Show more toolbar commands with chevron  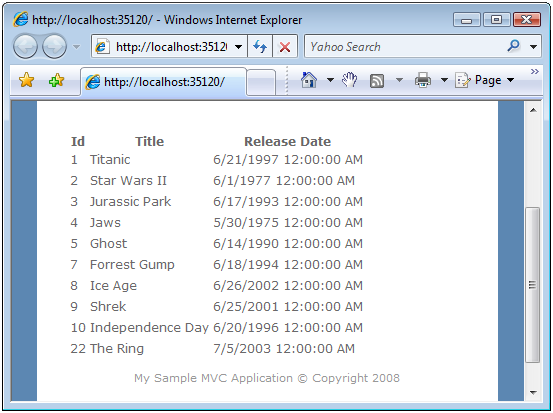click(534, 72)
